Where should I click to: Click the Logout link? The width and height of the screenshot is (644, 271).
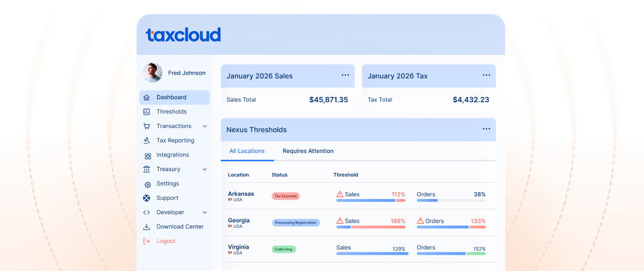click(x=166, y=241)
